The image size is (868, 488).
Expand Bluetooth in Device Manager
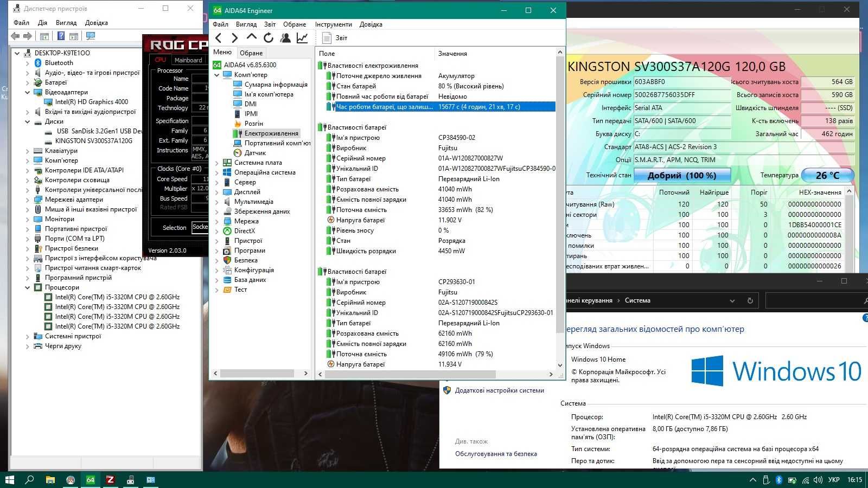tap(28, 63)
